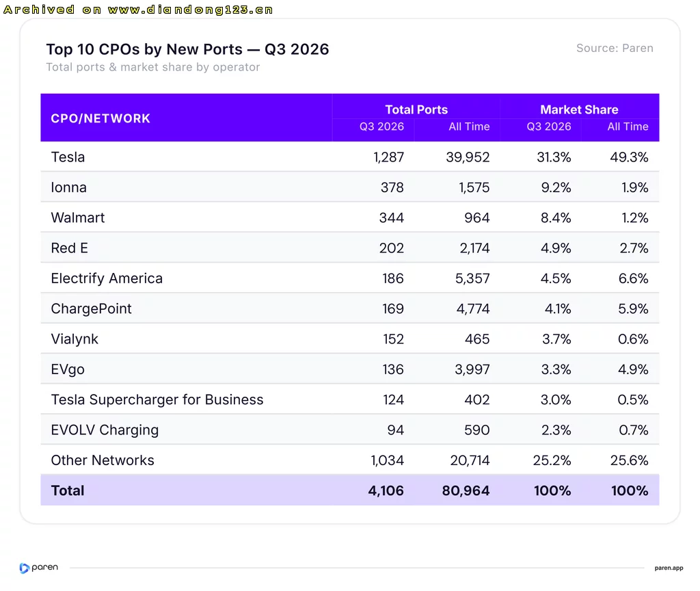The height and width of the screenshot is (591, 700).
Task: Click the Paren logo in the footer
Action: 39,567
